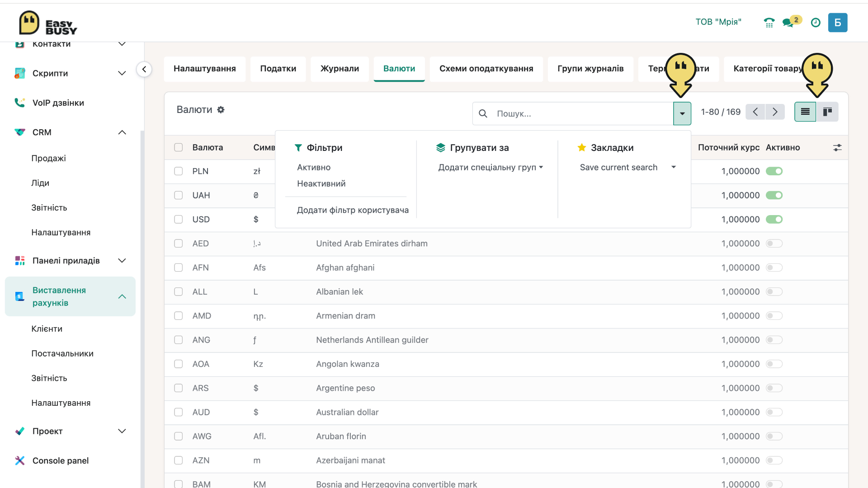The image size is (868, 488).
Task: Click the VoIP дзвінки phone icon
Action: (x=20, y=103)
